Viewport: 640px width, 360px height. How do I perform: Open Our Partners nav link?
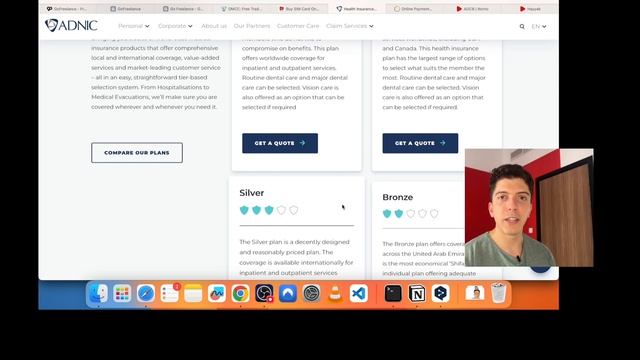(252, 26)
